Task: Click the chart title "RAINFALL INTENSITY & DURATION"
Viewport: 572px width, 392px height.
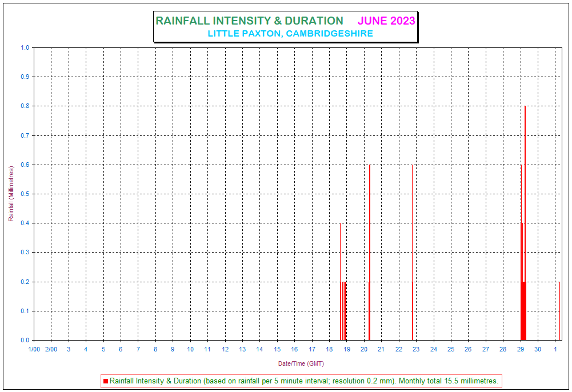Action: click(249, 21)
